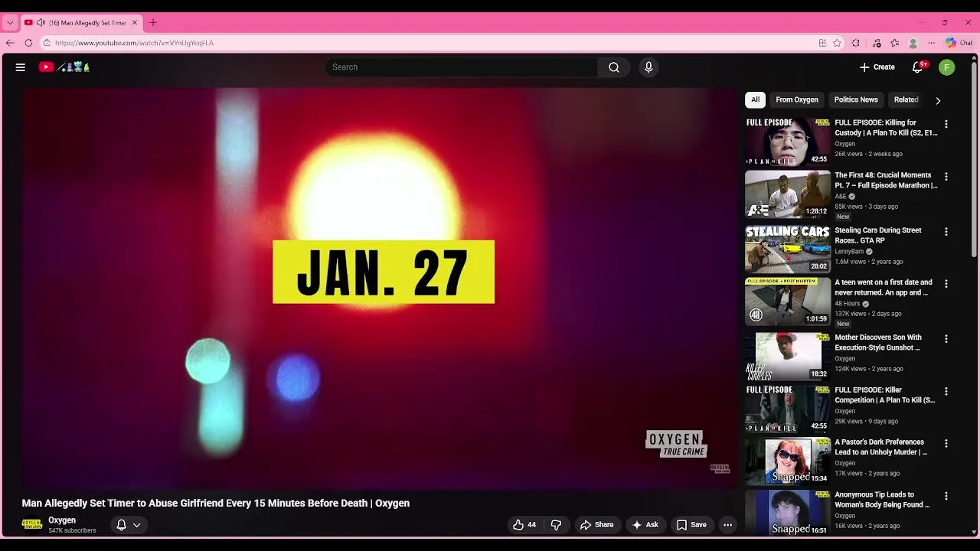Viewport: 980px width, 551px height.
Task: Play Anonymous Tip Leads thumbnail
Action: coord(788,513)
